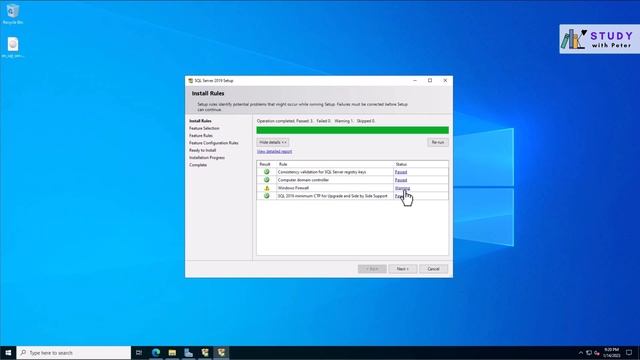Screen dimensions: 640x360
Task: Show hidden system tray icons
Action: 581,353
